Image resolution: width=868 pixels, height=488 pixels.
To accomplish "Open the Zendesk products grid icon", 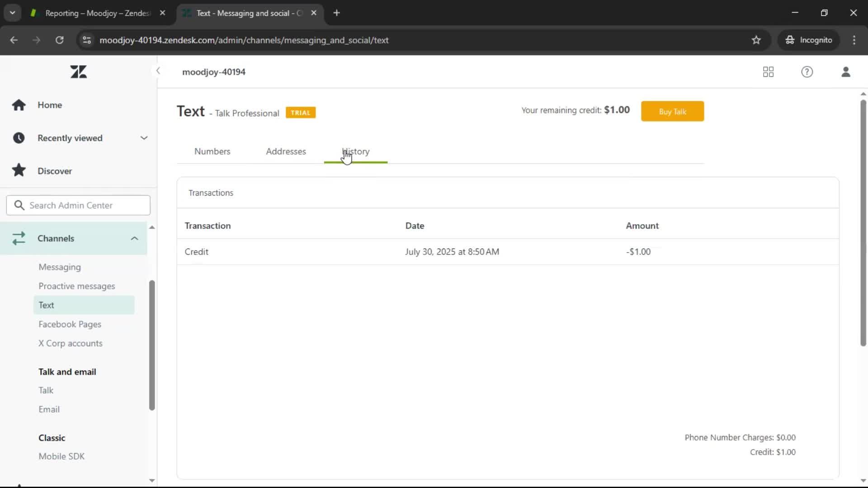I will [x=768, y=72].
